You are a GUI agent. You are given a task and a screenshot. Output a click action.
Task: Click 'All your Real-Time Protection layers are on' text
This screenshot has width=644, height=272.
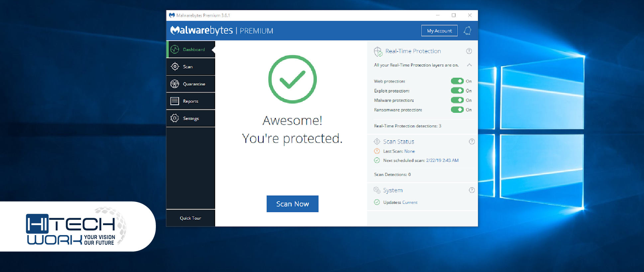pyautogui.click(x=416, y=65)
